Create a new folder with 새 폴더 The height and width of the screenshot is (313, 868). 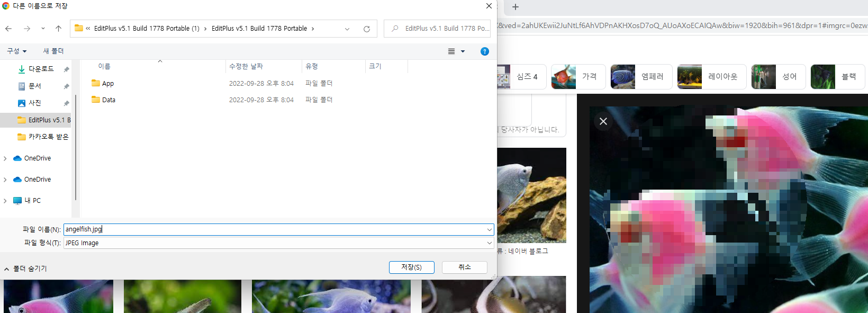[53, 51]
